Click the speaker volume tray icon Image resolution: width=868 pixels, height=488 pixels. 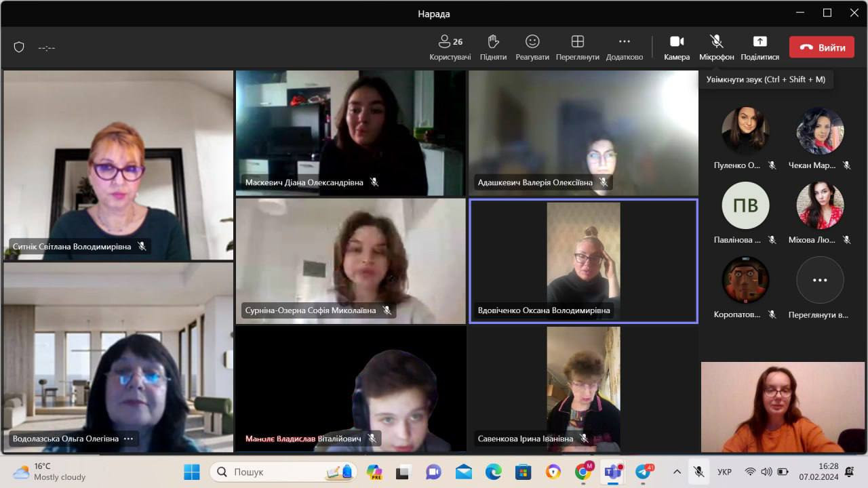point(766,472)
